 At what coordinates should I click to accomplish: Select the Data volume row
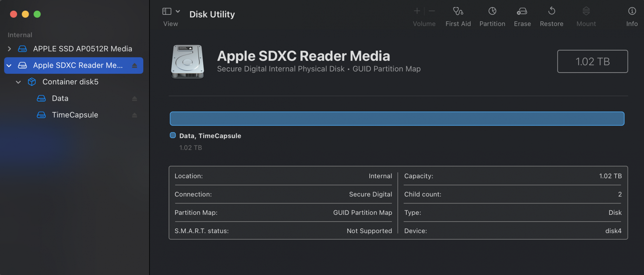click(73, 98)
